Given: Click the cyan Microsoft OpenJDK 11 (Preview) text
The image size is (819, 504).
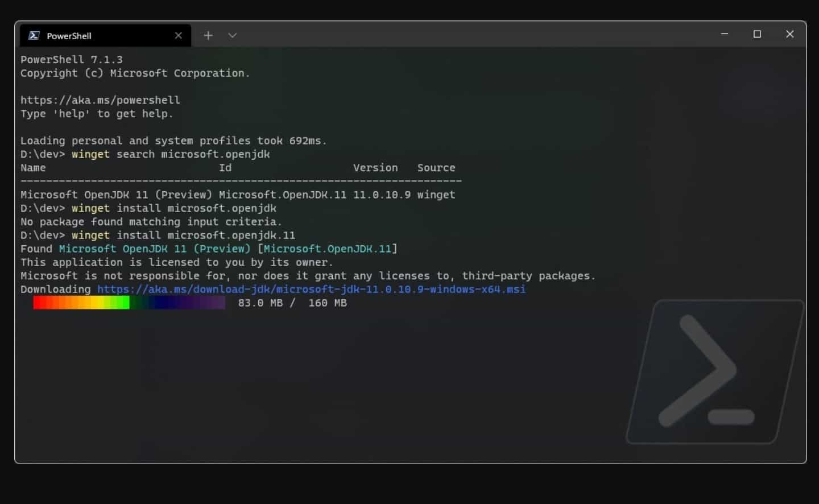Looking at the screenshot, I should pos(155,249).
